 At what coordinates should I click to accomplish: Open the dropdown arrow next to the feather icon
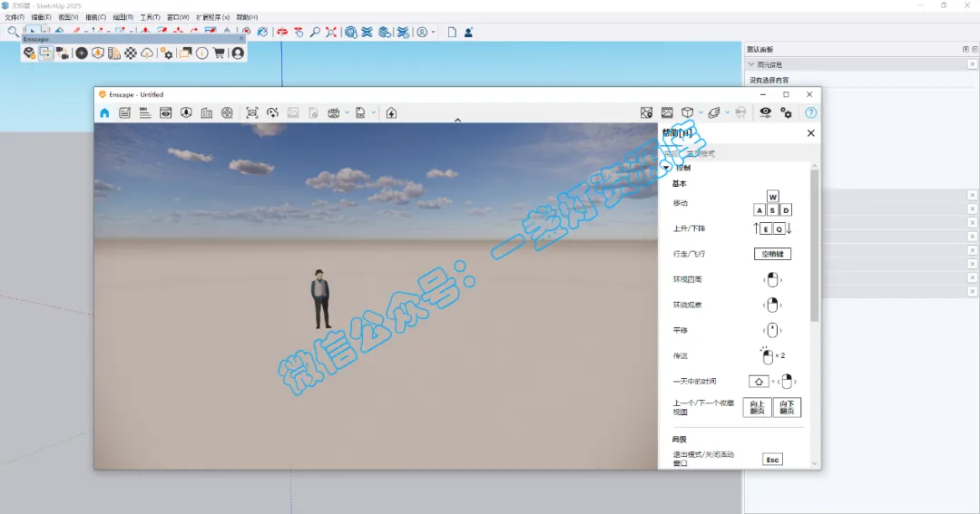tap(727, 113)
